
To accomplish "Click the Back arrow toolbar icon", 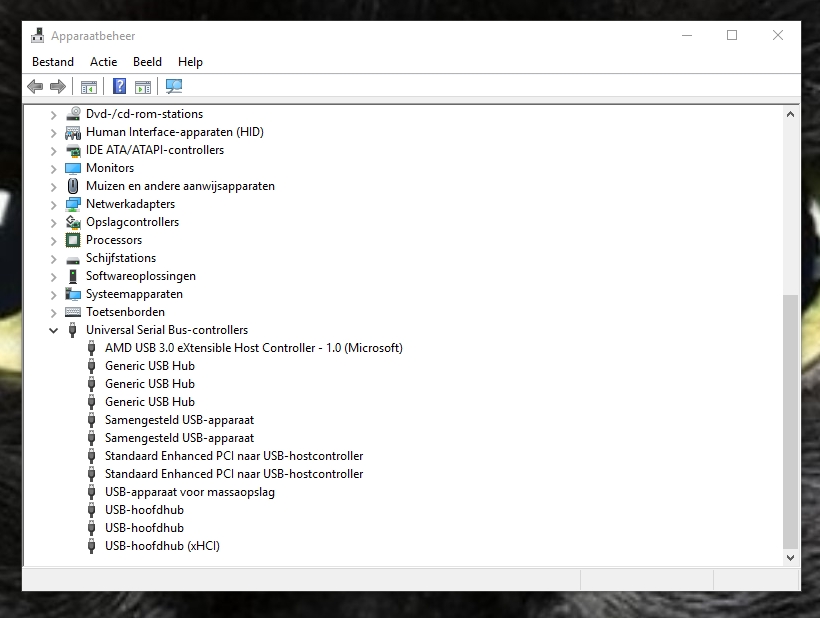I will coord(35,86).
